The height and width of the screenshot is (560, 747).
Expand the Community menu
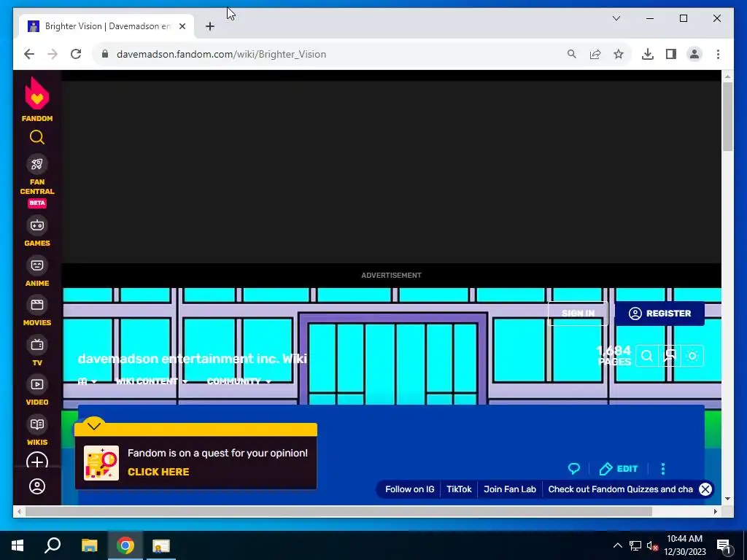(x=239, y=381)
